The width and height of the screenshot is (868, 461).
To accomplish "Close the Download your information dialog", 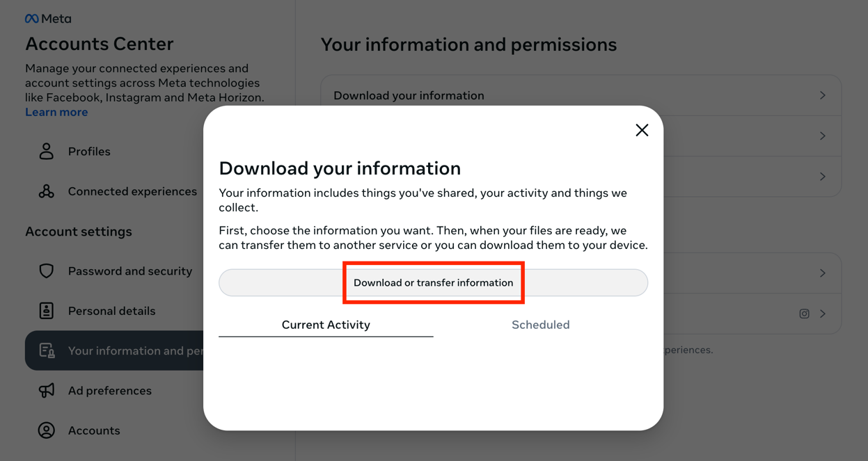I will point(642,130).
